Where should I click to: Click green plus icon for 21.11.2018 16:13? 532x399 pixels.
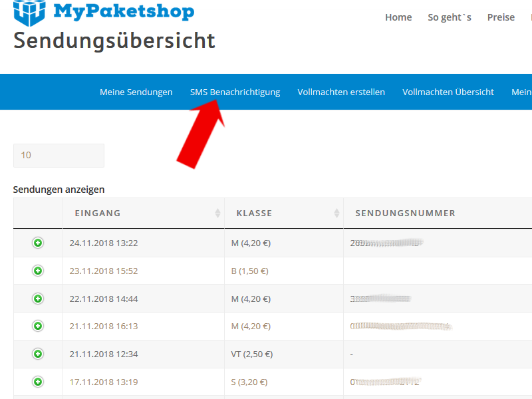(x=38, y=326)
